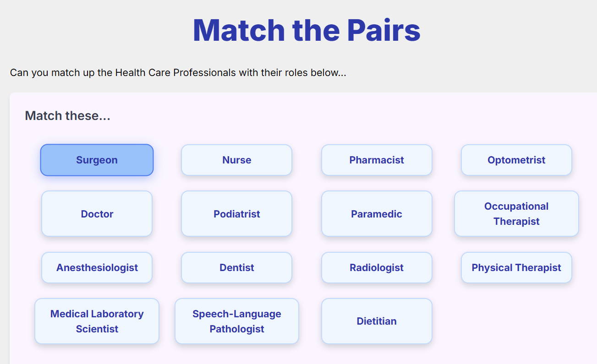
Task: Select the Optometrist card
Action: click(x=516, y=160)
